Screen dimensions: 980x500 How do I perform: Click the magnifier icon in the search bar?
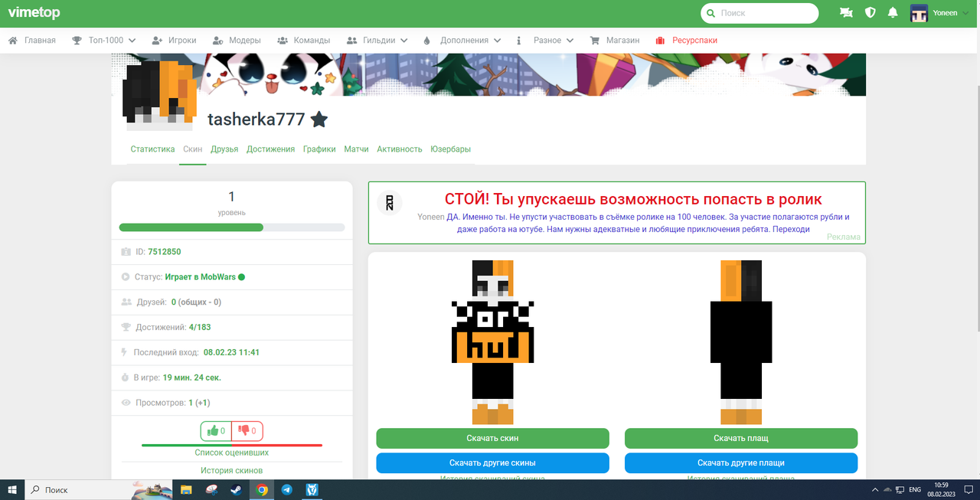[x=711, y=13]
